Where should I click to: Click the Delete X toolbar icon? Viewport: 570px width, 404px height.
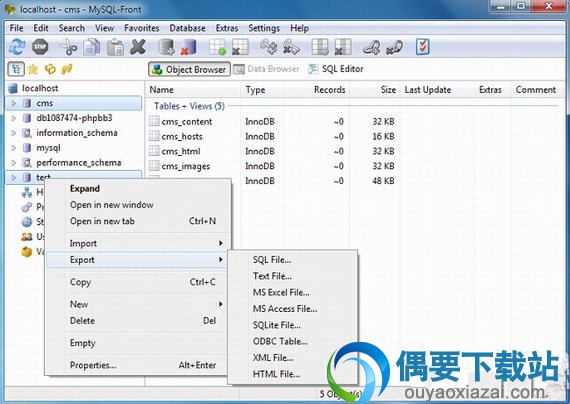click(x=138, y=47)
